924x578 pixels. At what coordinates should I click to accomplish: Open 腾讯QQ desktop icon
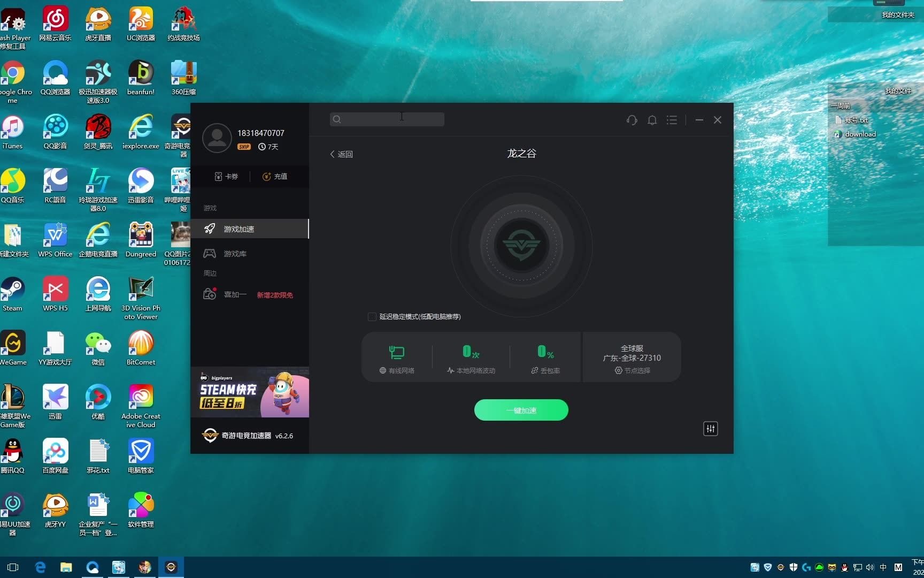[12, 457]
